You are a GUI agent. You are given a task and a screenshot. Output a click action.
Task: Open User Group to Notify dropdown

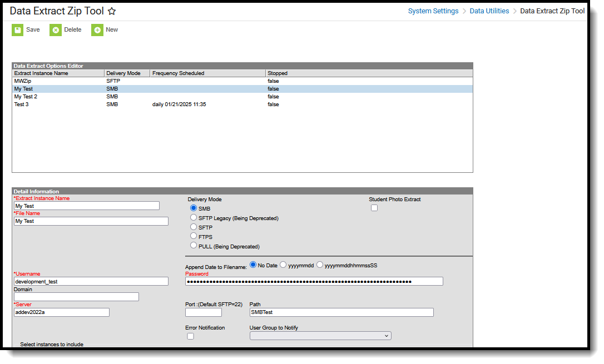tap(320, 336)
